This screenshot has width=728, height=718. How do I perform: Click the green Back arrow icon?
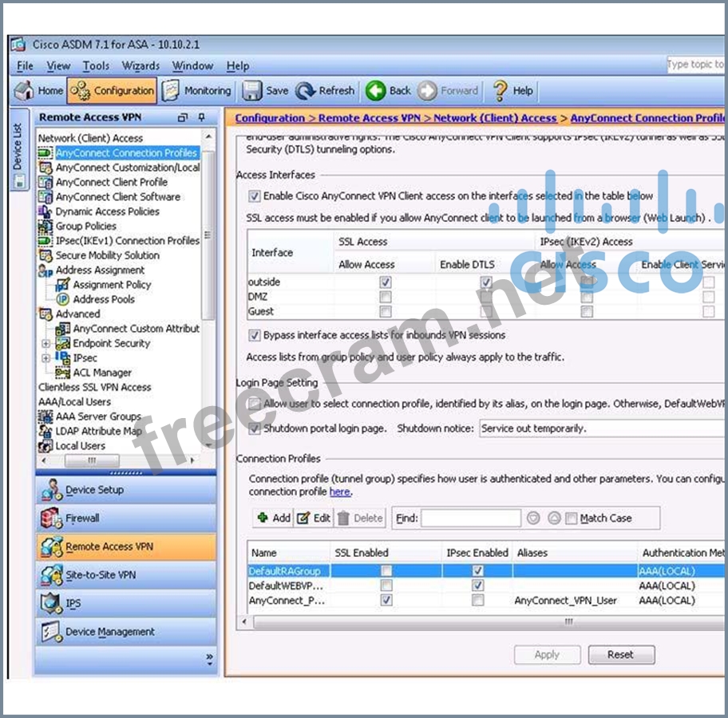coord(376,91)
